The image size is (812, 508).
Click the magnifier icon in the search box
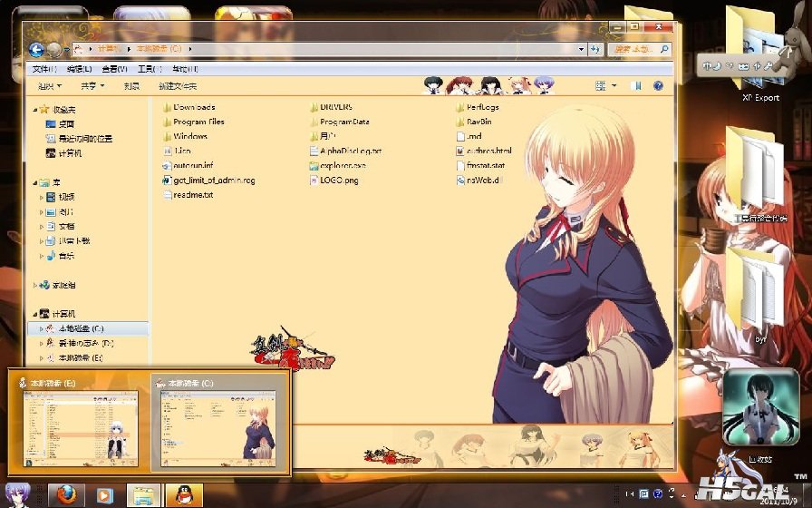tap(664, 49)
